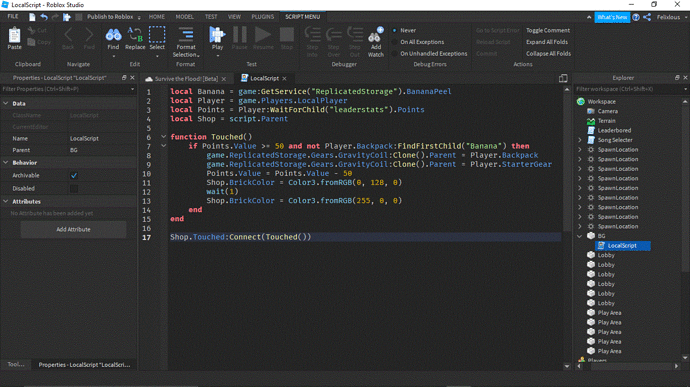The image size is (690, 387).
Task: Fold the function Touched code block
Action: (x=164, y=137)
